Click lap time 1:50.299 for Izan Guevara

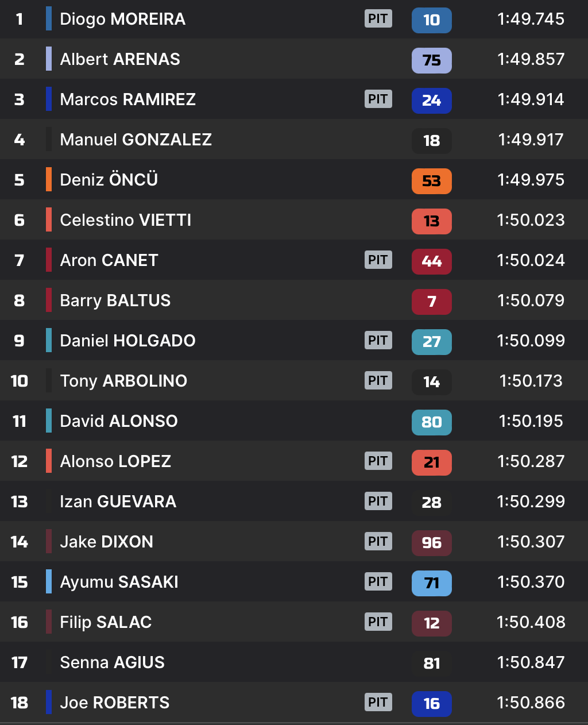click(x=531, y=502)
